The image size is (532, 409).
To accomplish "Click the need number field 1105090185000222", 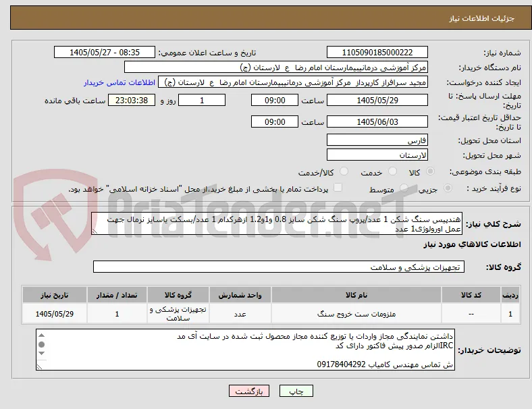I will 377,53.
